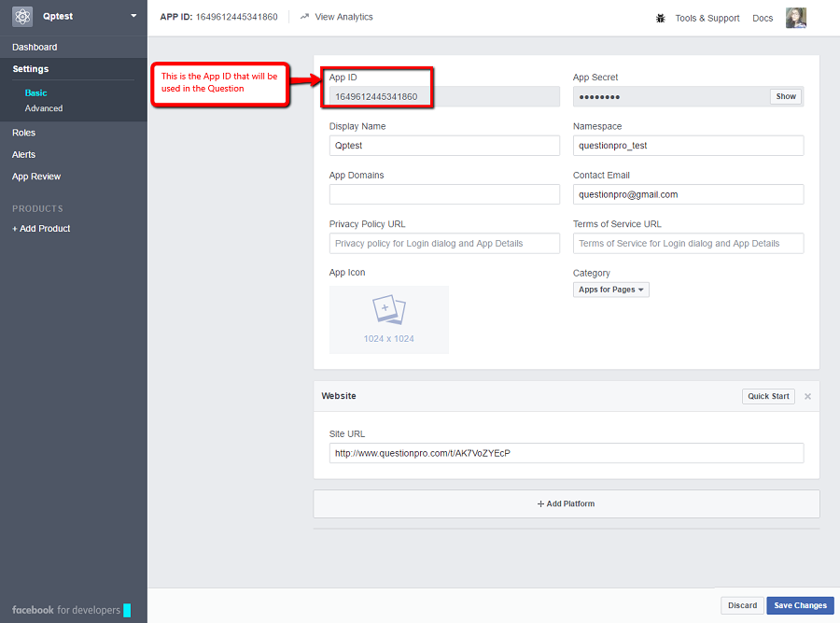Discard the changes
The image size is (840, 623).
[x=742, y=605]
